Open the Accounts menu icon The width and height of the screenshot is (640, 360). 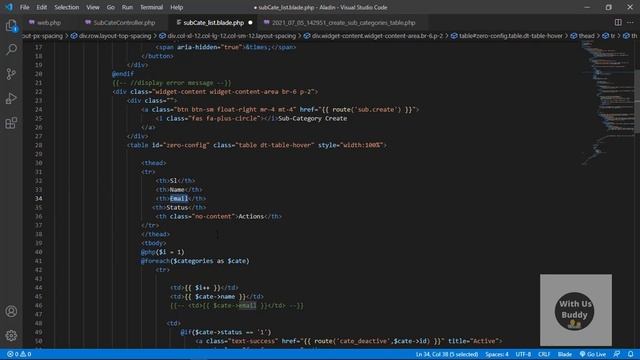(11, 311)
